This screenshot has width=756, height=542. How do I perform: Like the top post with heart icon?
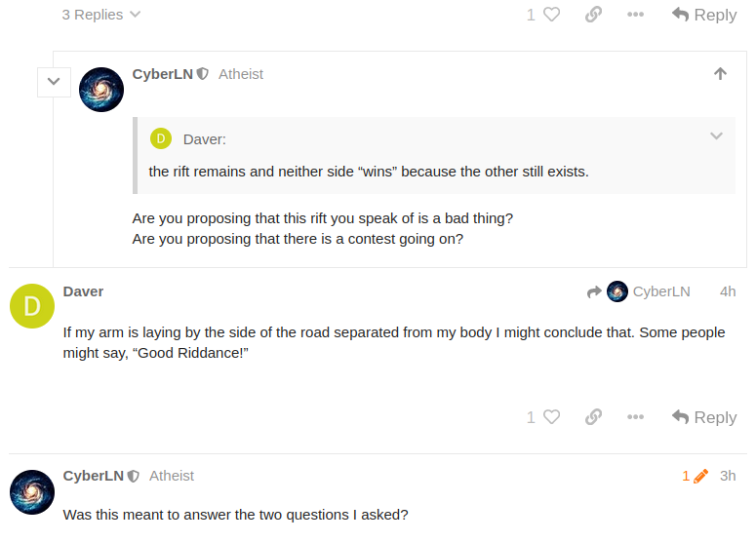click(550, 15)
